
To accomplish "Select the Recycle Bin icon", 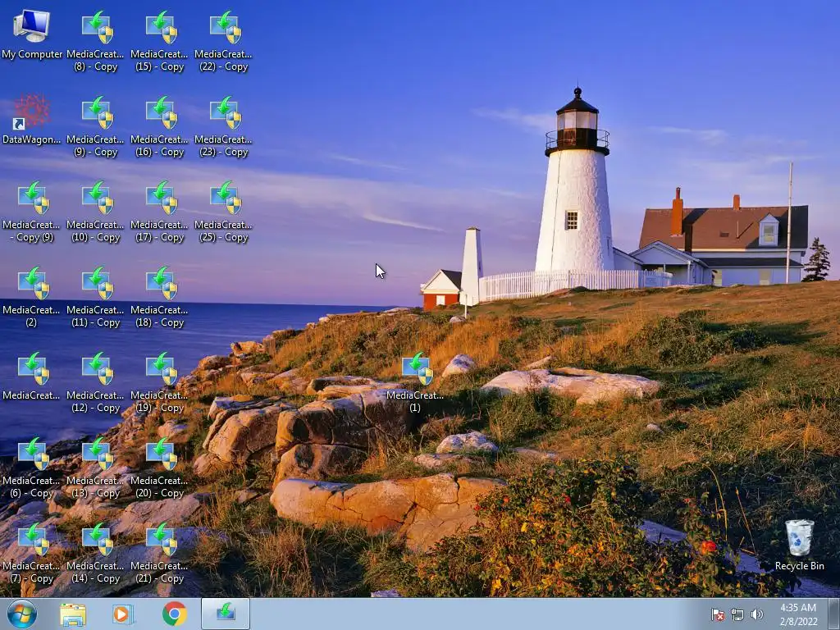I will 799,545.
